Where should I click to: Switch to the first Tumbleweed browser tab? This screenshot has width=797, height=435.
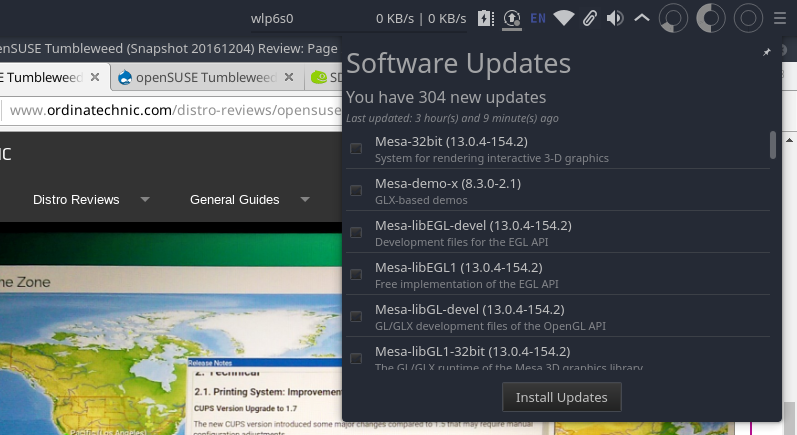pyautogui.click(x=43, y=77)
